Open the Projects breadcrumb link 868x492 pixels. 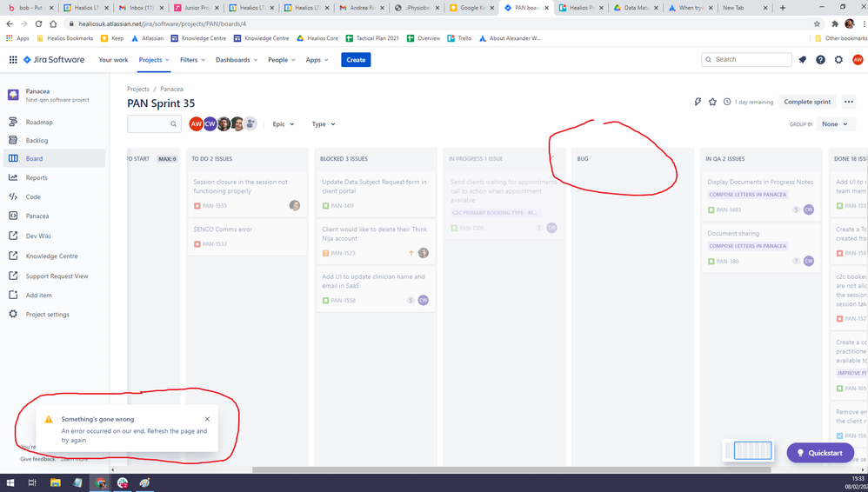[x=137, y=89]
